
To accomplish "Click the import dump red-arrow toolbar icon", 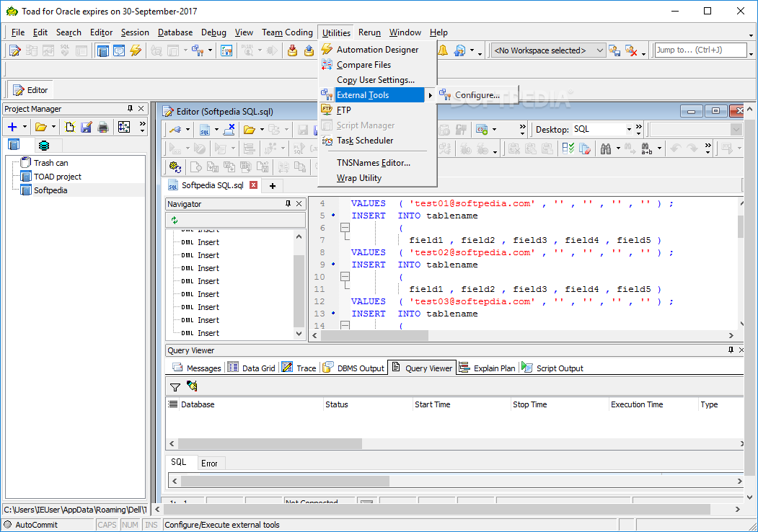I will coord(292,50).
